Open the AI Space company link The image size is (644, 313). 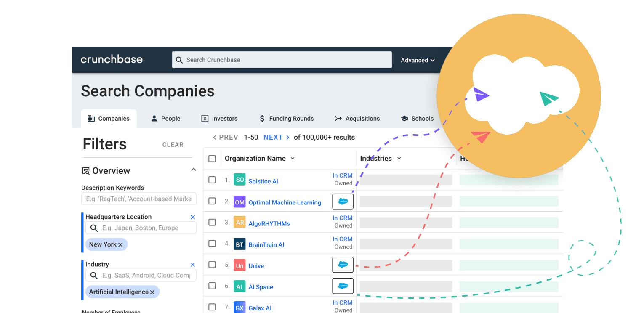coord(261,287)
